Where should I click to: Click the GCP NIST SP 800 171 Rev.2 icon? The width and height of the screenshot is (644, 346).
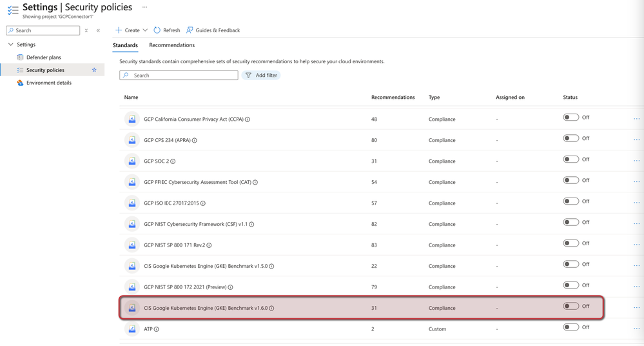pos(132,245)
